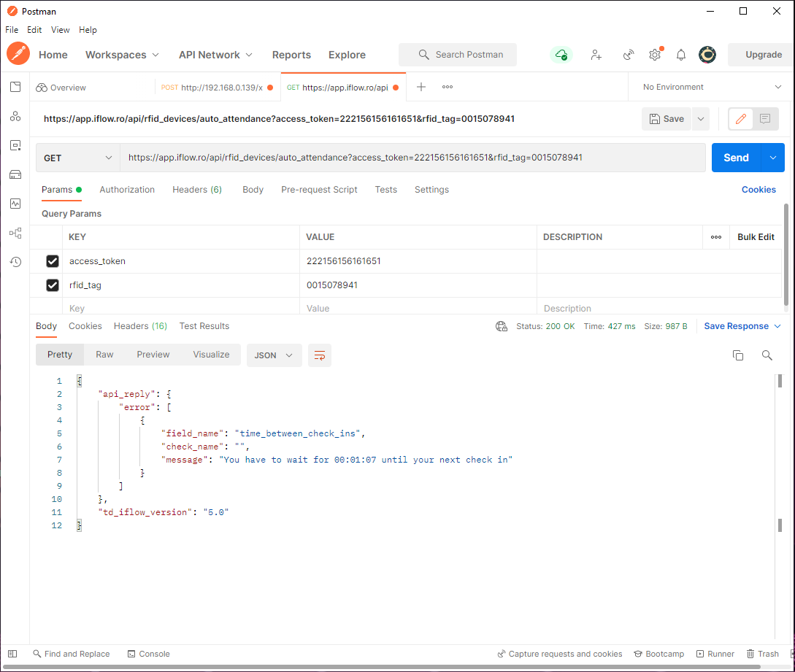This screenshot has width=795, height=672.
Task: Select the Raw response view
Action: (104, 355)
